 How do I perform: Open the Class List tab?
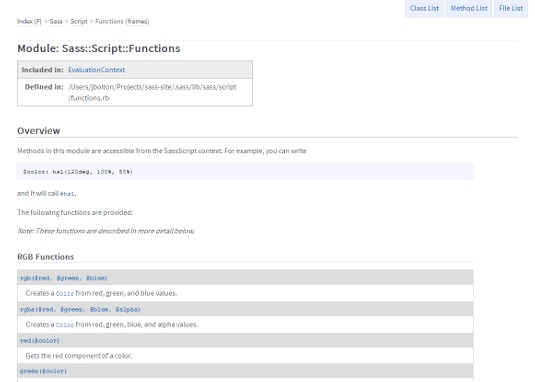424,9
